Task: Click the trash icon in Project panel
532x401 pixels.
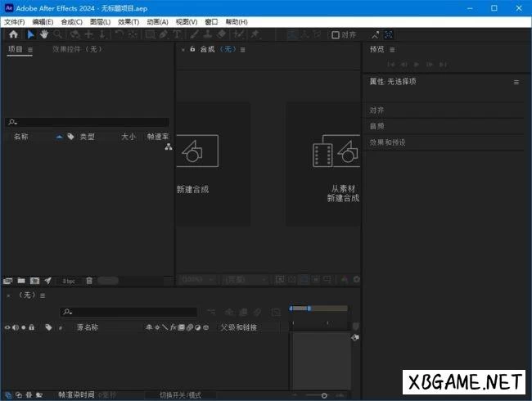Action: point(89,281)
